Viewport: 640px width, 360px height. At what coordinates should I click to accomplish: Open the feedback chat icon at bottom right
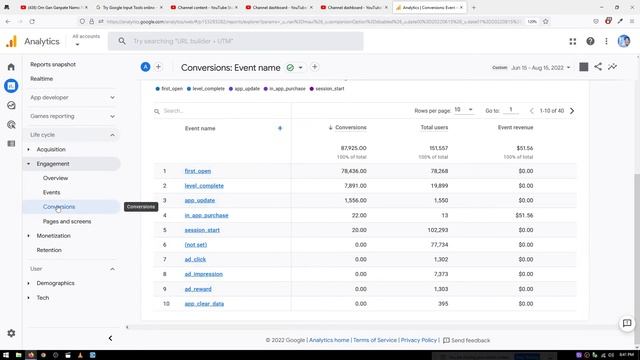627,323
